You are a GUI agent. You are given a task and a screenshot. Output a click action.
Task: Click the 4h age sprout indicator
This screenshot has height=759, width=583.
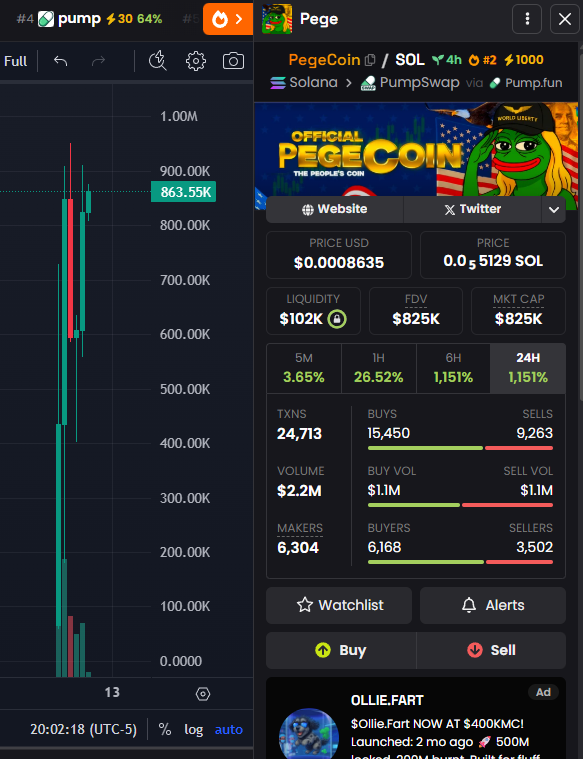(447, 60)
